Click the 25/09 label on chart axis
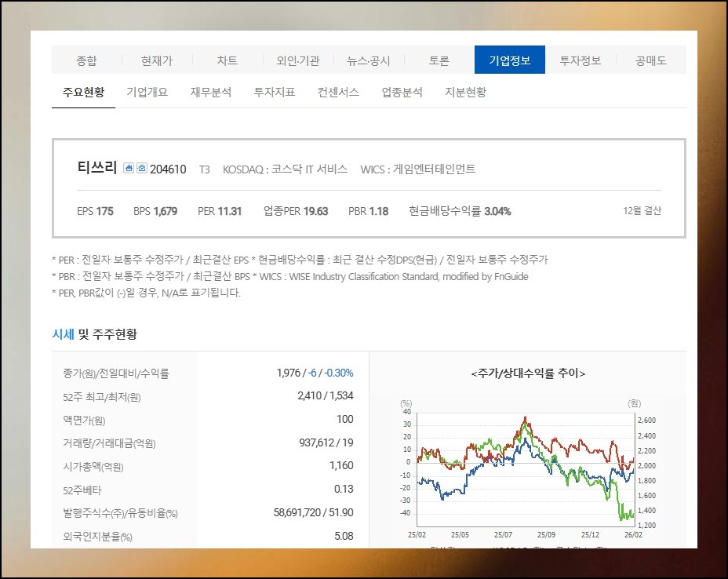Image resolution: width=728 pixels, height=579 pixels. [546, 535]
